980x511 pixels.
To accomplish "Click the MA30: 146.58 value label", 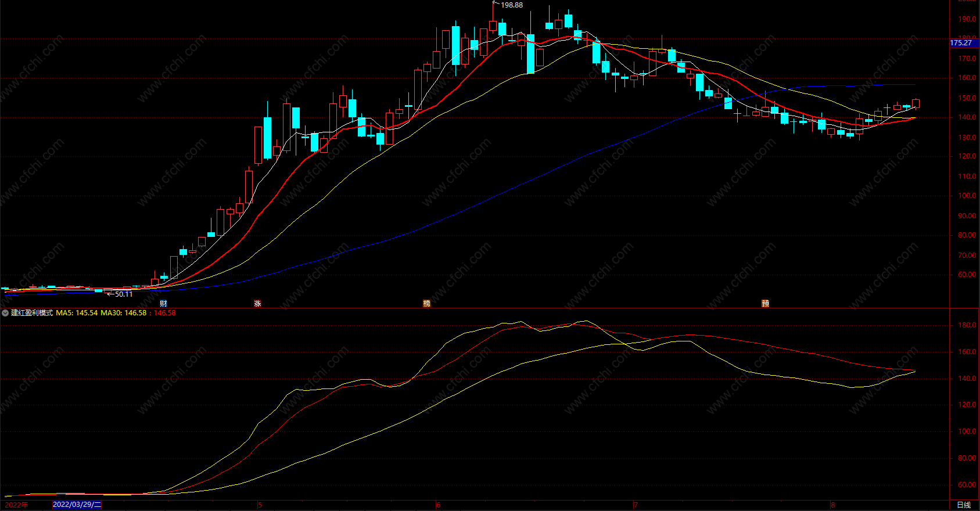I will coord(124,313).
